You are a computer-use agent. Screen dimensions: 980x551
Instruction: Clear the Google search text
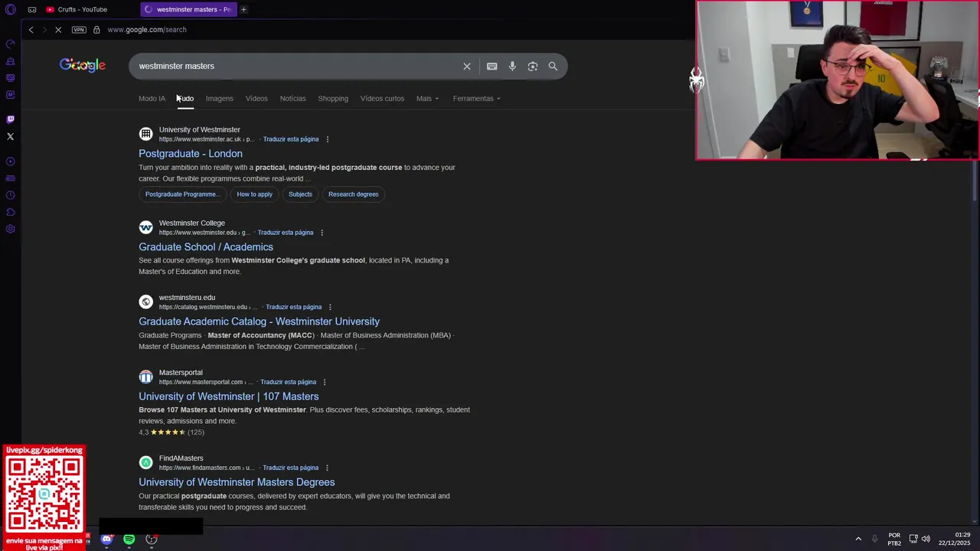(x=467, y=66)
